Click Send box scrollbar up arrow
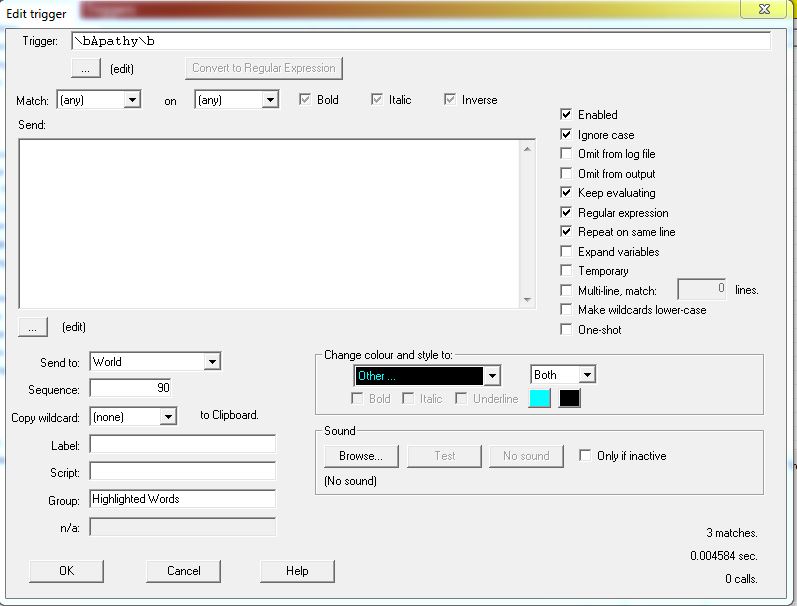The height and width of the screenshot is (606, 797). coord(527,149)
